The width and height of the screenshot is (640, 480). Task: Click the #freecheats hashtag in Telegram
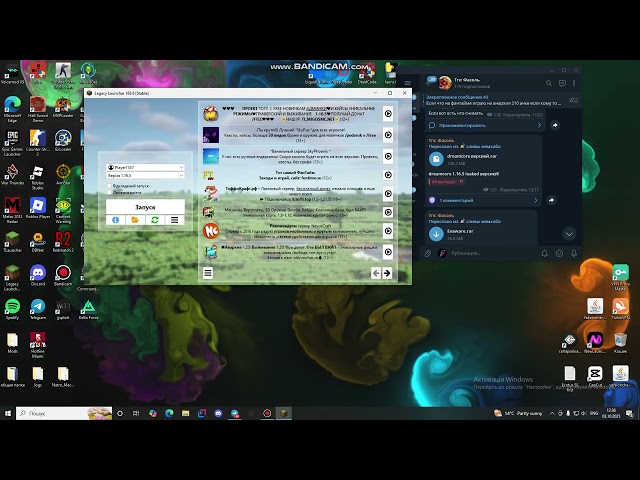(443, 182)
